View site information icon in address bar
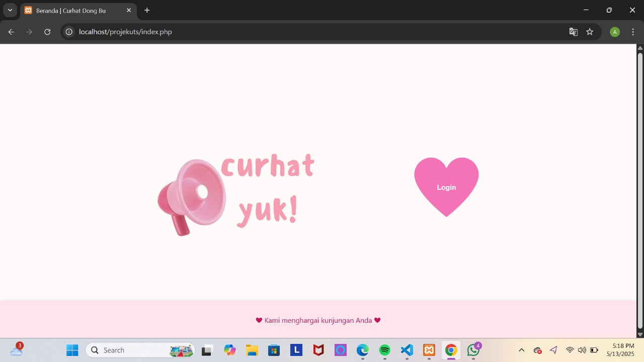 click(x=69, y=32)
